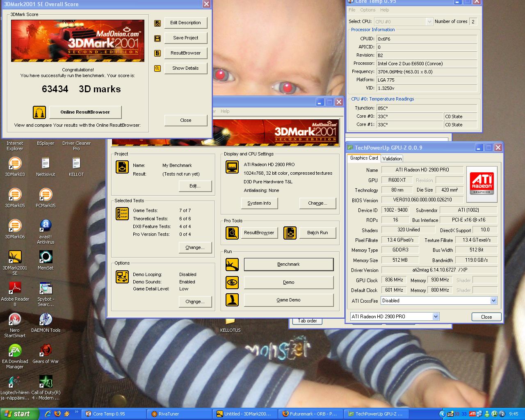Click Change in the Options section

click(195, 302)
